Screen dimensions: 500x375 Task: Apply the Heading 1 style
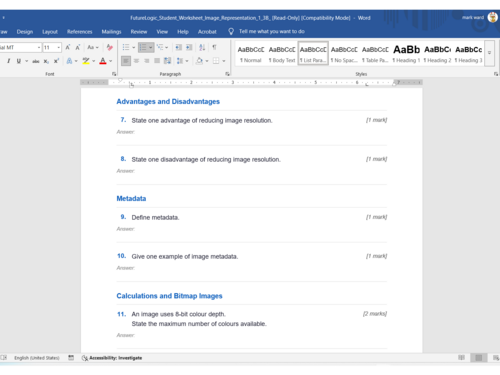[x=406, y=53]
